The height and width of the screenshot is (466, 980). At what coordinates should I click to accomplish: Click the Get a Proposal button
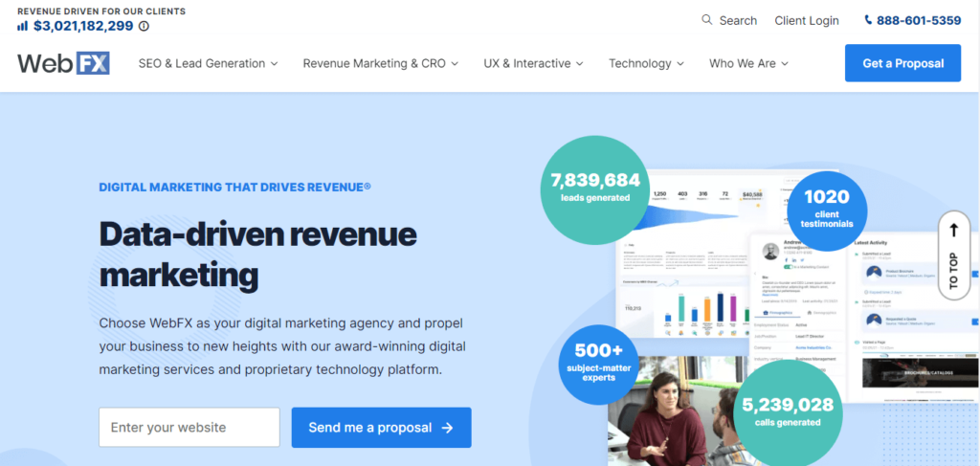point(902,63)
